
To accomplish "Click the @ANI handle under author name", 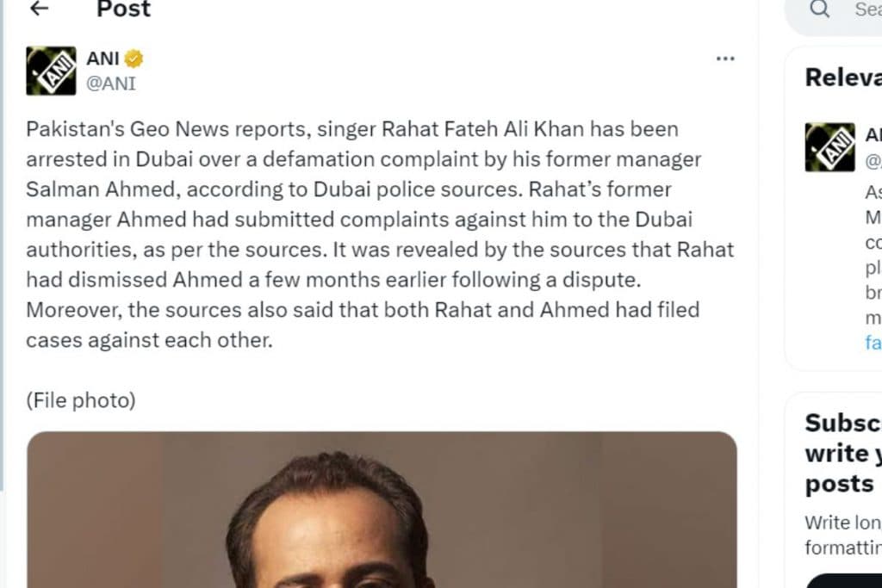I will (x=111, y=84).
